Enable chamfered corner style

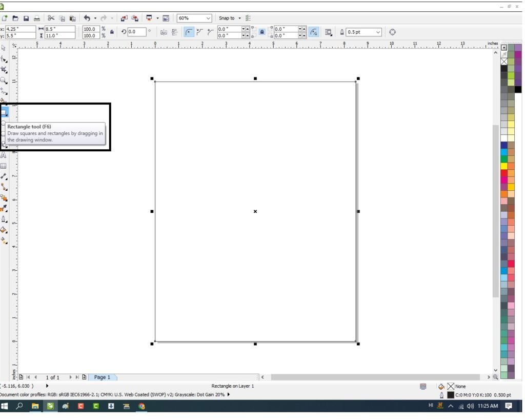click(210, 32)
